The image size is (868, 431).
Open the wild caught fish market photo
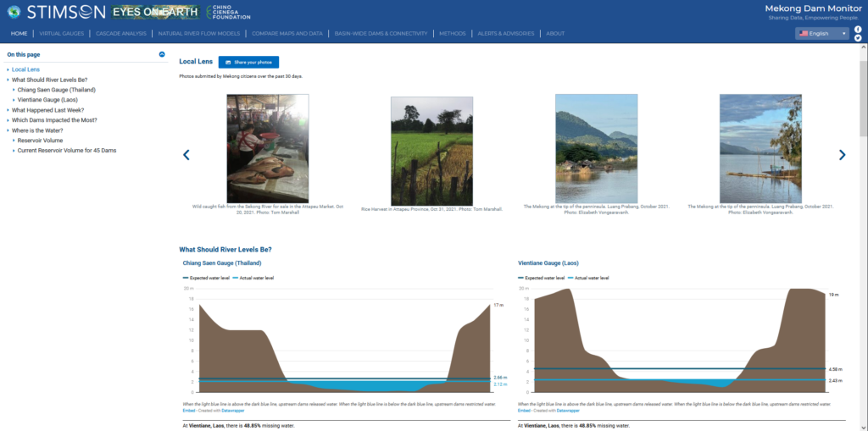click(x=268, y=148)
